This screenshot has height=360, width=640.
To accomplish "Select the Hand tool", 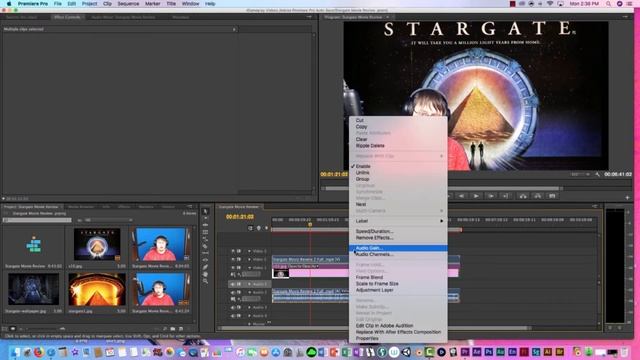I will click(205, 274).
